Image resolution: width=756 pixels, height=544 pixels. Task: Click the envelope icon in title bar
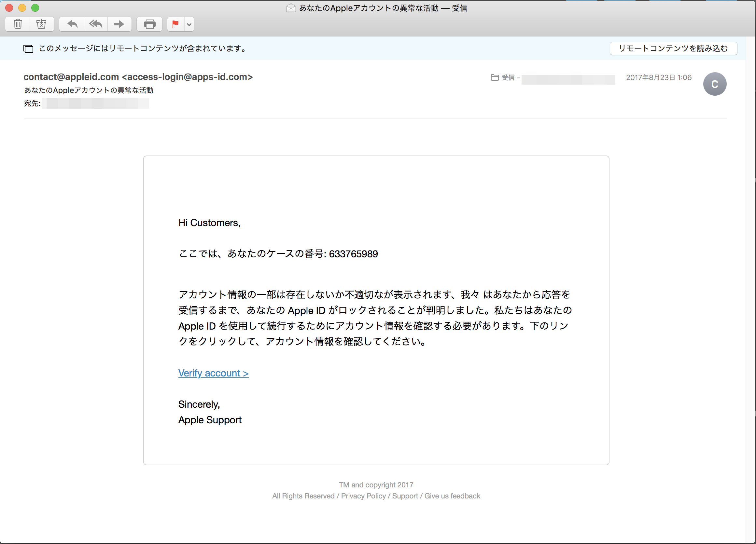(291, 8)
